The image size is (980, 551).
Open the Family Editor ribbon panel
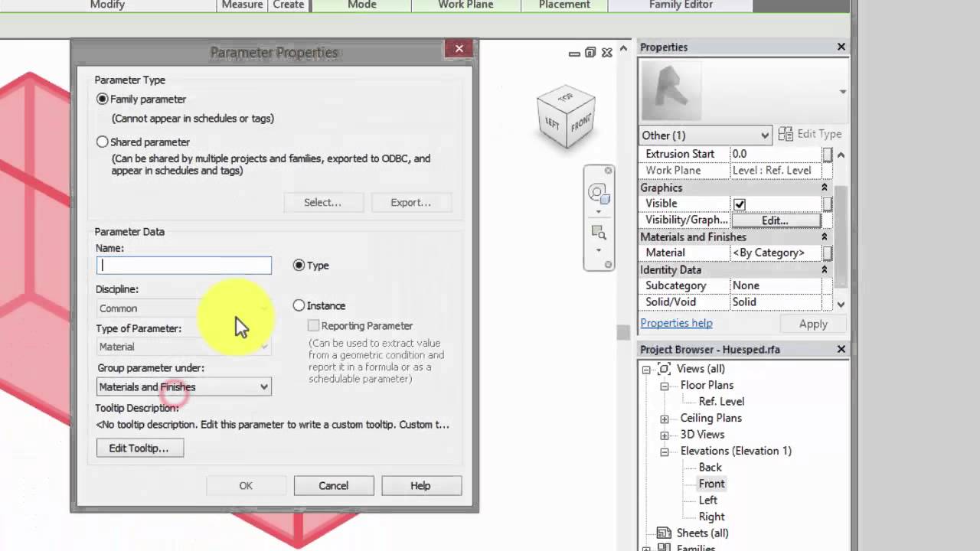681,5
